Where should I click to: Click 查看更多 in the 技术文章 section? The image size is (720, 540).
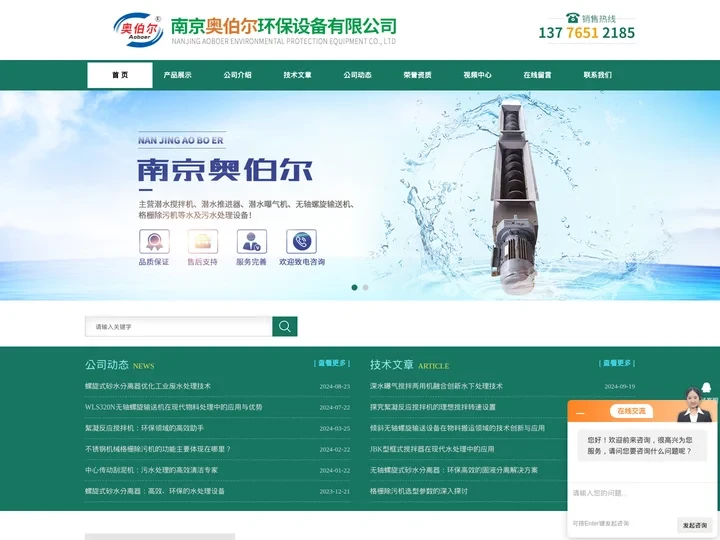pos(617,363)
